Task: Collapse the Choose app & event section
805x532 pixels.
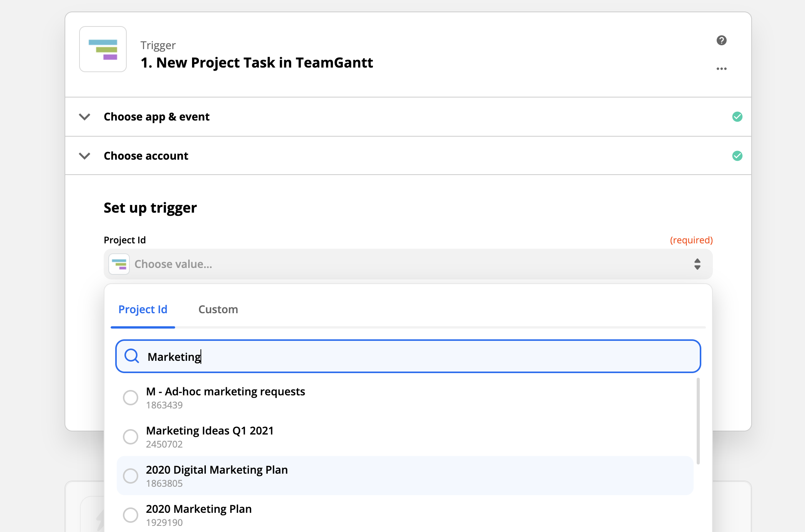Action: click(x=84, y=117)
